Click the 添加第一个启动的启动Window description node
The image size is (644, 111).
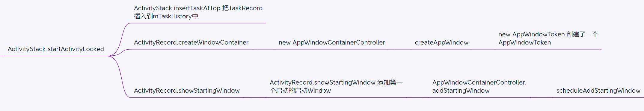click(336, 86)
